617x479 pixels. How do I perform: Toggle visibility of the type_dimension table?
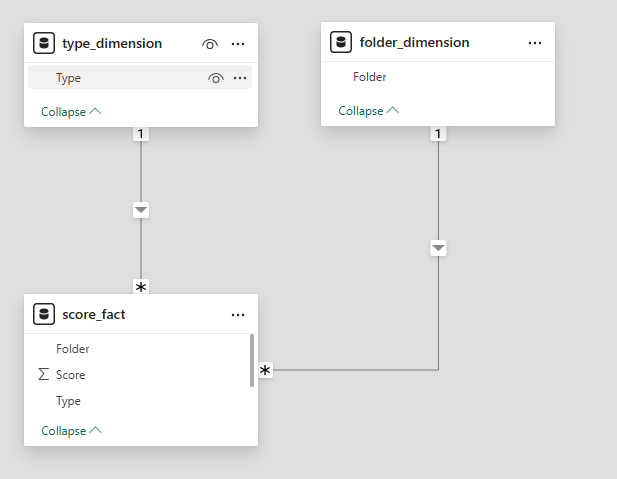tap(210, 44)
